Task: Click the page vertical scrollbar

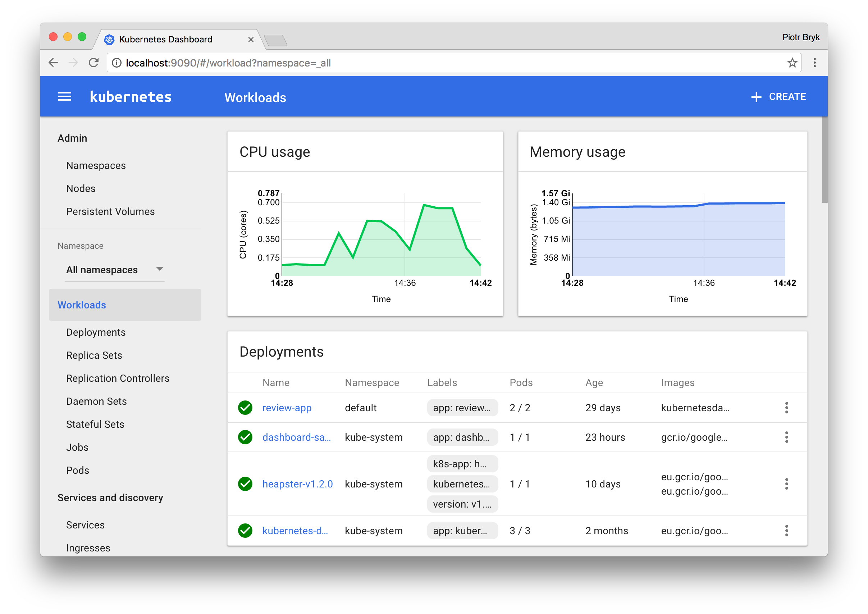Action: (x=824, y=160)
